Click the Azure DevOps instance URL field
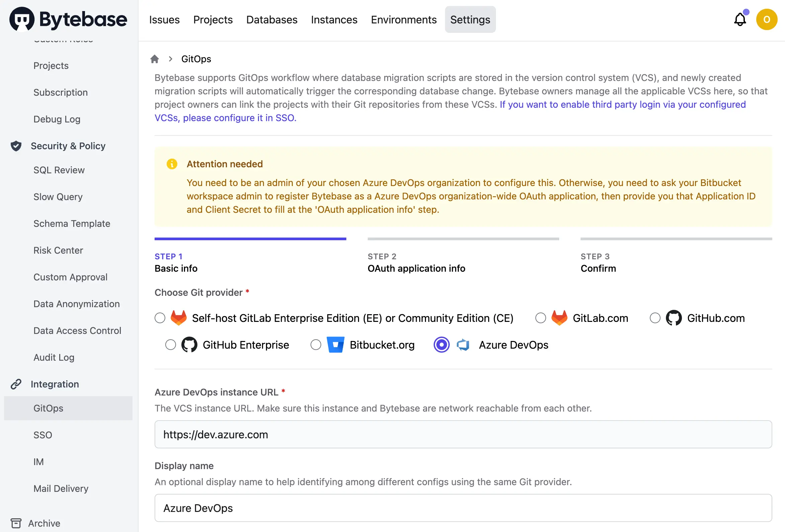This screenshot has height=532, width=785. (463, 434)
